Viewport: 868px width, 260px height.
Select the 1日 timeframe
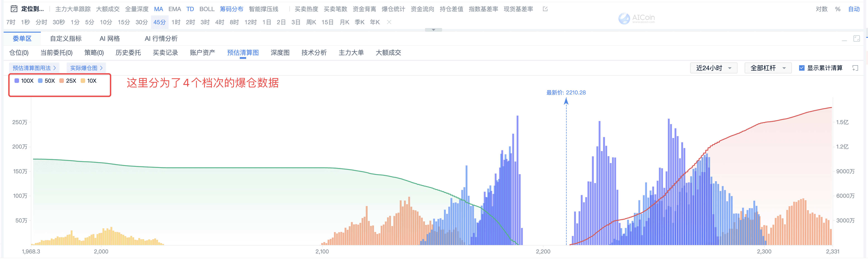pyautogui.click(x=267, y=22)
